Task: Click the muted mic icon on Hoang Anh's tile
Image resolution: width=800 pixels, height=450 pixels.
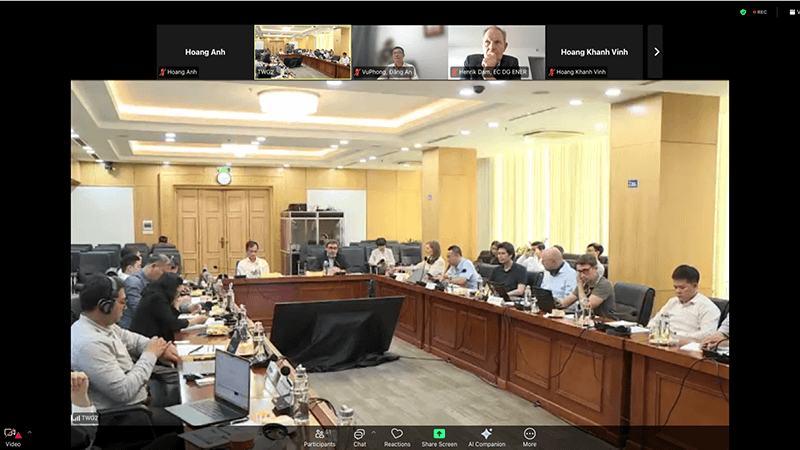Action: (162, 72)
